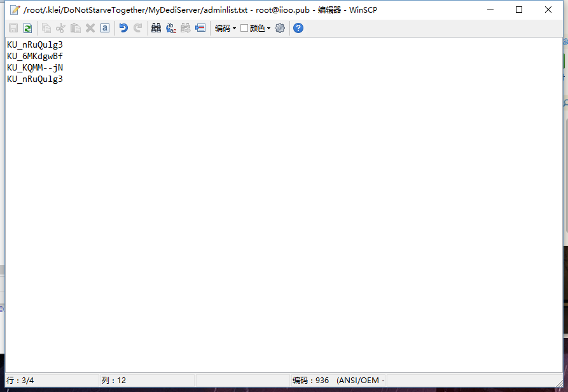Click the Copy icon in the toolbar
This screenshot has width=568, height=392.
click(46, 28)
